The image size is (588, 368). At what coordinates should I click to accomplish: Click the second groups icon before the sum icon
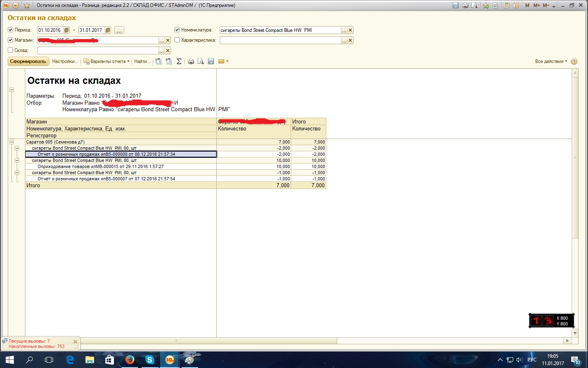pyautogui.click(x=169, y=61)
